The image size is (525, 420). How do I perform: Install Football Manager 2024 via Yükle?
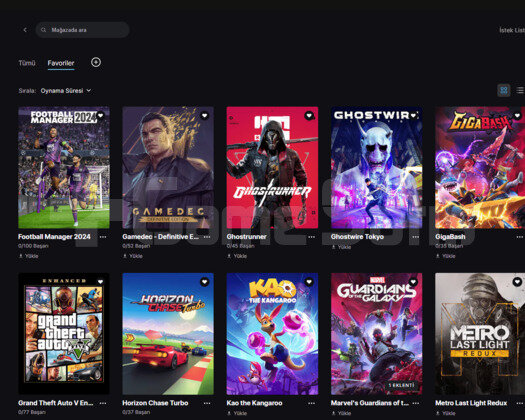point(28,256)
